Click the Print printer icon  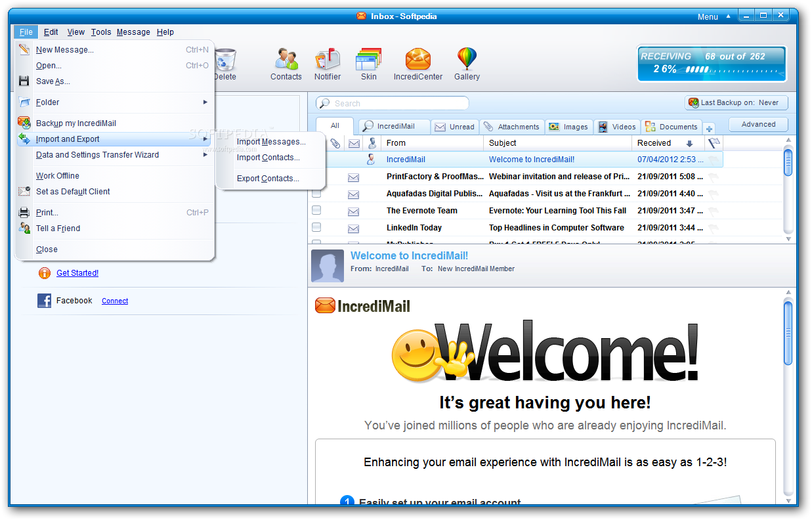[24, 212]
